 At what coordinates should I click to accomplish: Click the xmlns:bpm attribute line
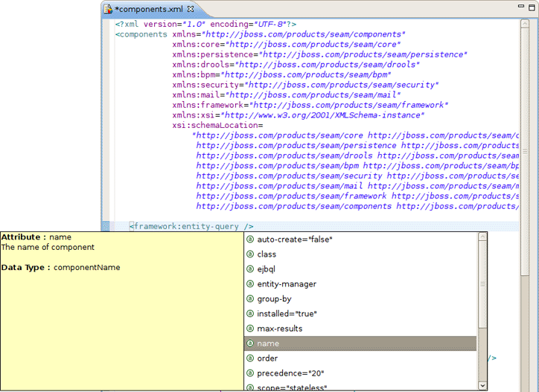281,74
